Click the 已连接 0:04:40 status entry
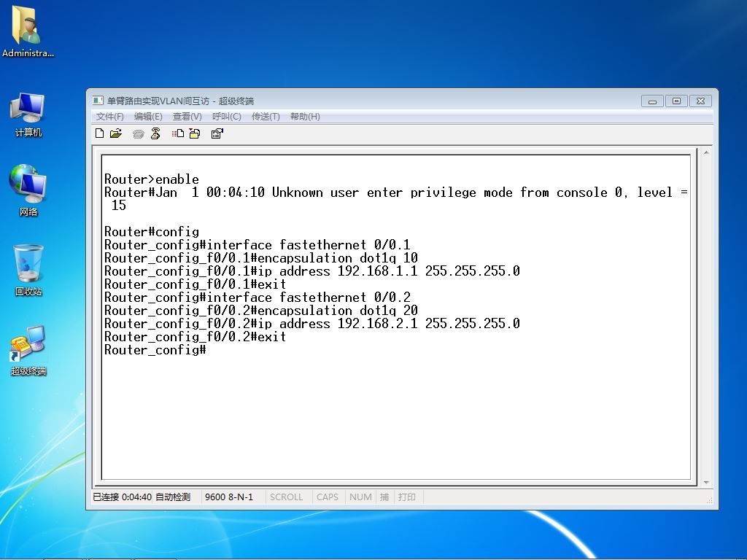The width and height of the screenshot is (747, 560). (x=122, y=497)
